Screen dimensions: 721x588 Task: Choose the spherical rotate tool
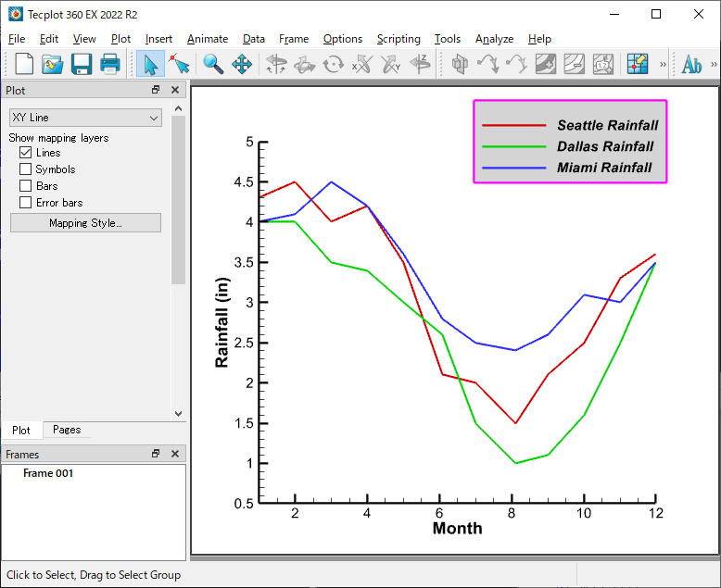(276, 64)
